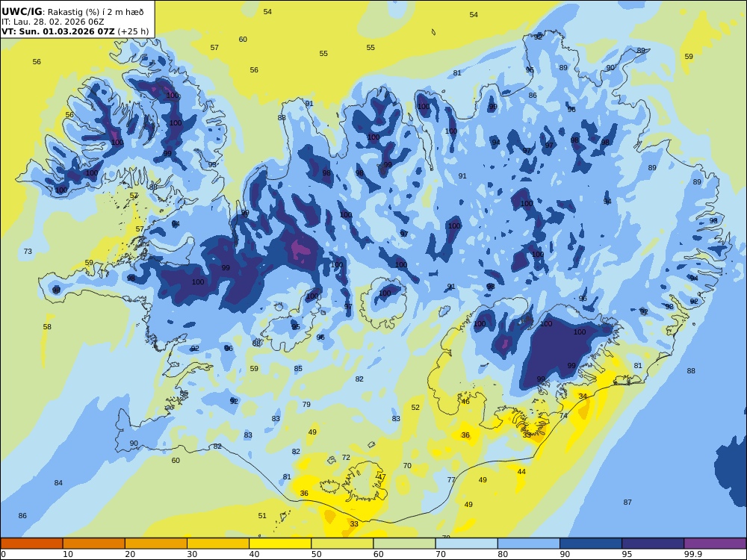Click the "34" humidity value on the map
The height and width of the screenshot is (560, 747).
tap(583, 396)
